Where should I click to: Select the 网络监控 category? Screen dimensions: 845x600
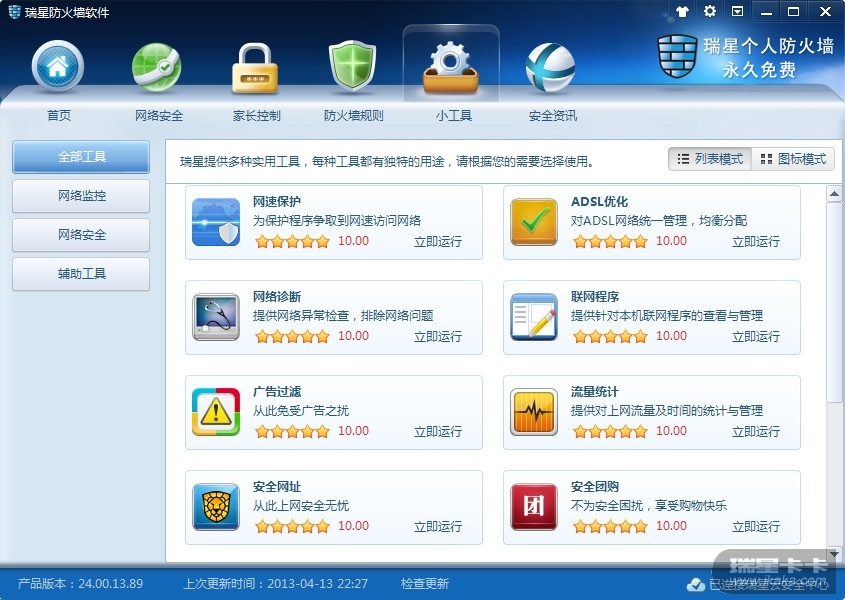[81, 196]
